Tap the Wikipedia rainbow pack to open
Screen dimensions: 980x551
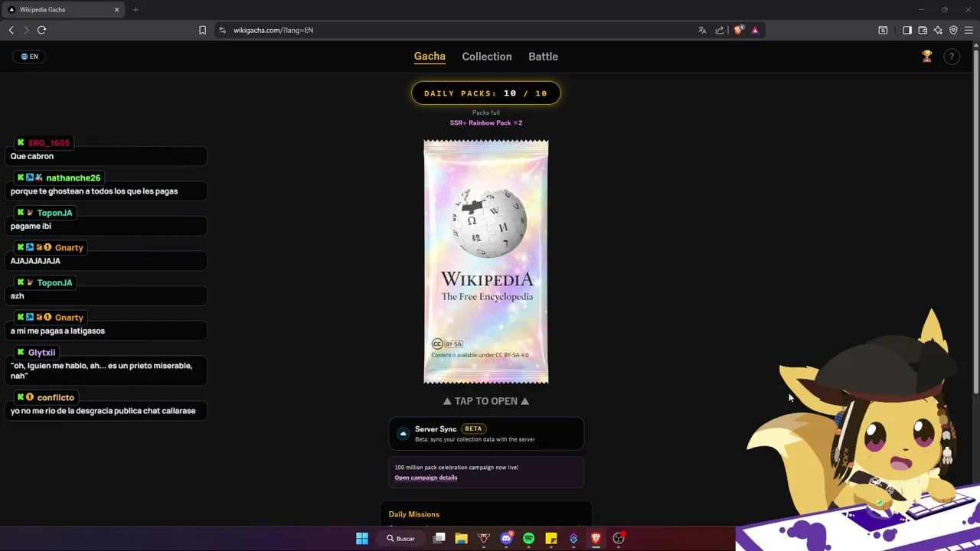pyautogui.click(x=486, y=262)
